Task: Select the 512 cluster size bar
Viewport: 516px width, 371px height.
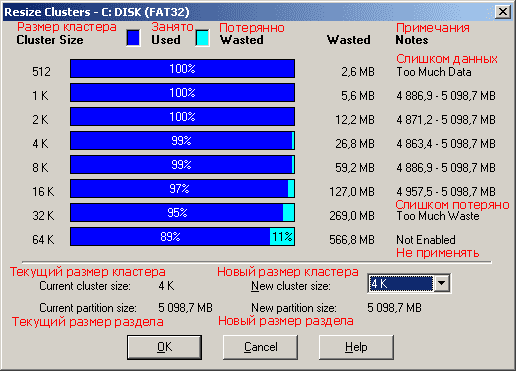Action: (182, 69)
